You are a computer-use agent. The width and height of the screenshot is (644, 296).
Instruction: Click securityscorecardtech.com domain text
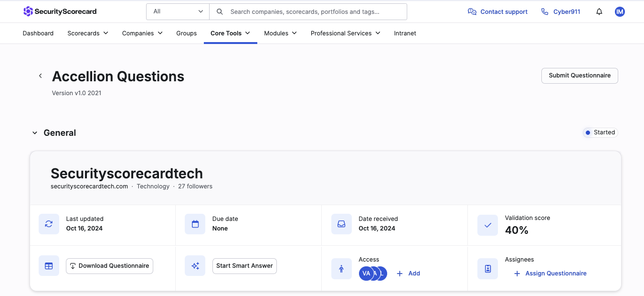pos(89,186)
